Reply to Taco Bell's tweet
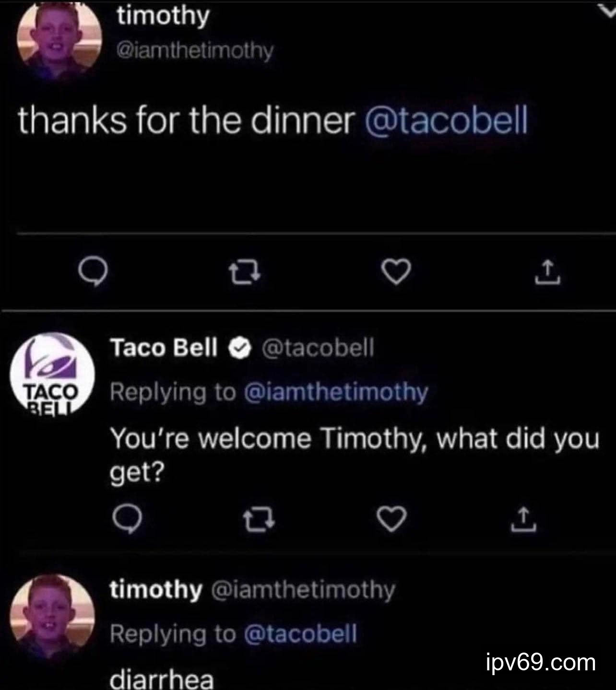Viewport: 616px width, 690px height. [x=127, y=520]
